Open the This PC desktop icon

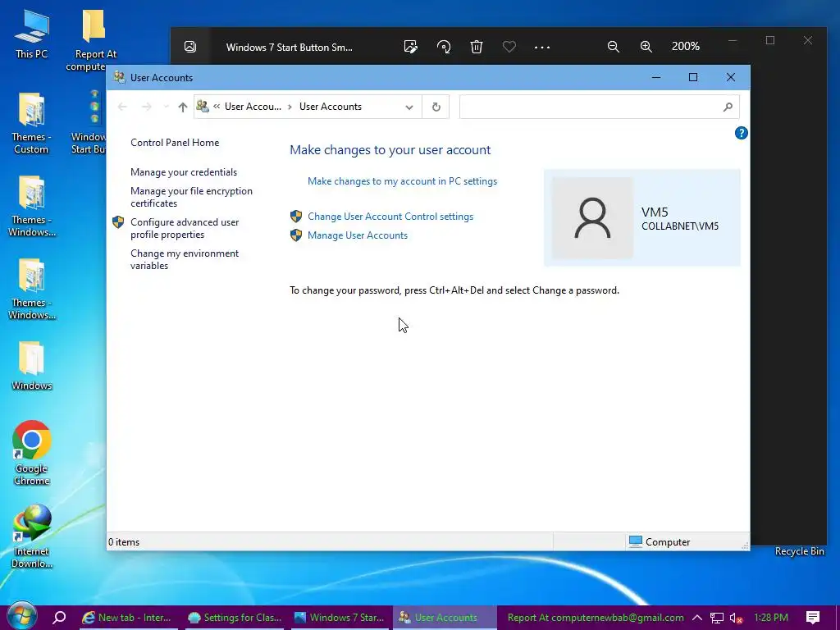pyautogui.click(x=32, y=33)
